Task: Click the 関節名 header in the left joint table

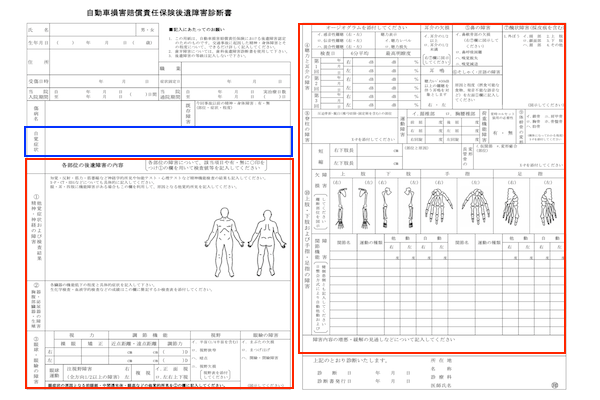Action: pyautogui.click(x=343, y=243)
